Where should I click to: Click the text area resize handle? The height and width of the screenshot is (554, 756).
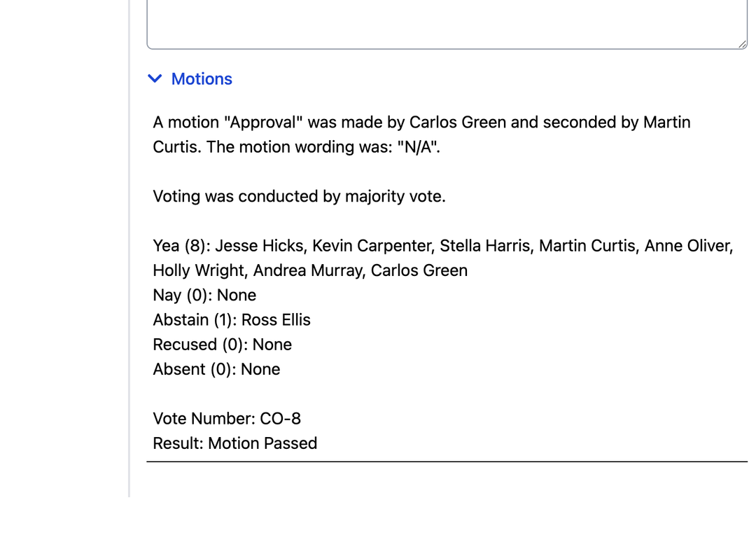tap(742, 44)
